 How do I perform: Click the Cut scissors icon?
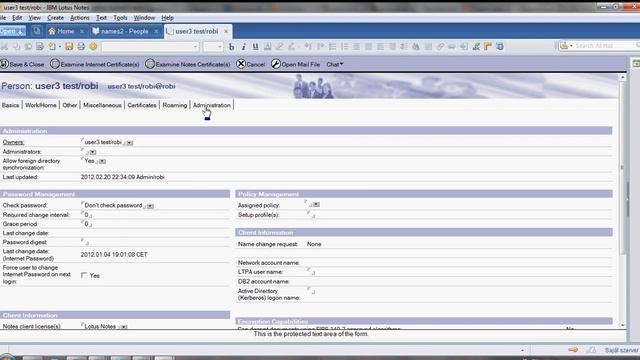point(4,47)
